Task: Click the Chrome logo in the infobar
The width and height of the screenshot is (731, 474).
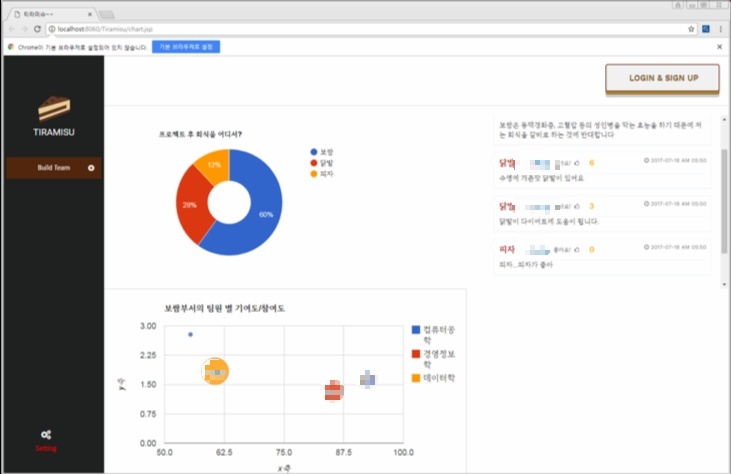Action: [x=11, y=47]
